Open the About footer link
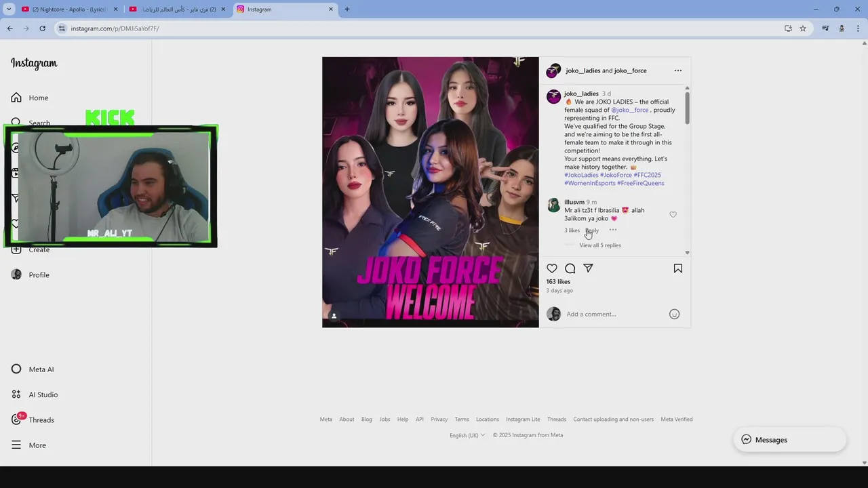The width and height of the screenshot is (868, 488). [347, 419]
